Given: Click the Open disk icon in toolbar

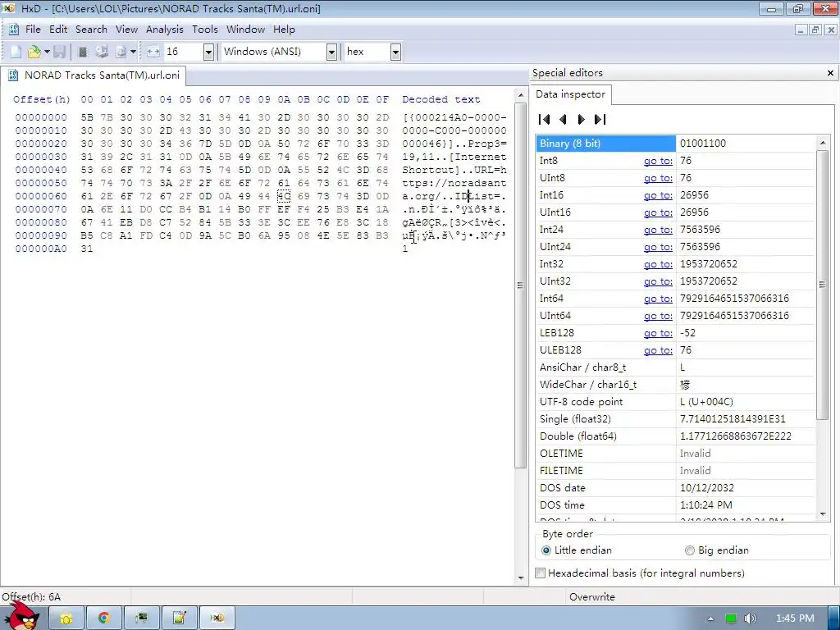Looking at the screenshot, I should tap(102, 52).
